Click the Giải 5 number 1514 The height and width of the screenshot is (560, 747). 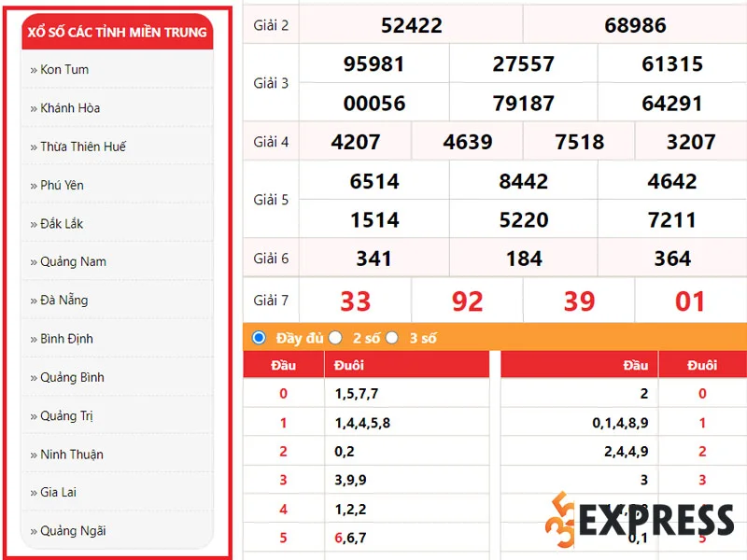(374, 220)
